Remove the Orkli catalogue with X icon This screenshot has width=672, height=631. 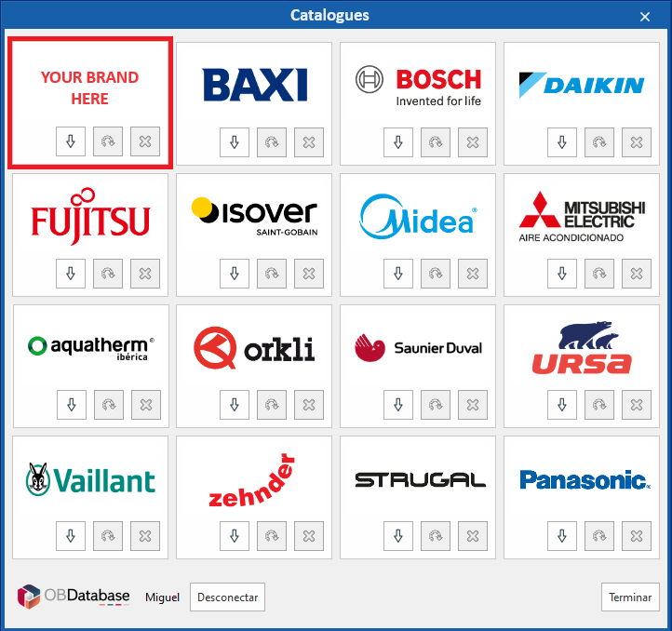(x=309, y=405)
